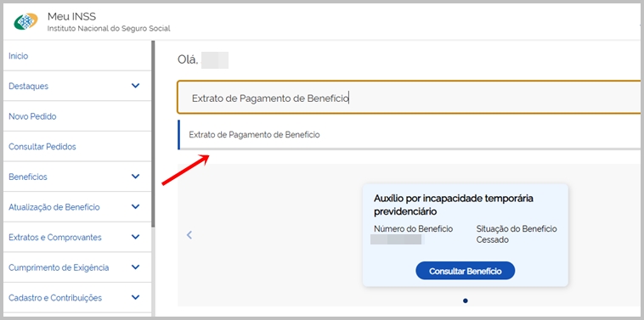Open the Extratos e Comprovantes sidebar label
Screen dimensions: 644x320
pos(55,238)
